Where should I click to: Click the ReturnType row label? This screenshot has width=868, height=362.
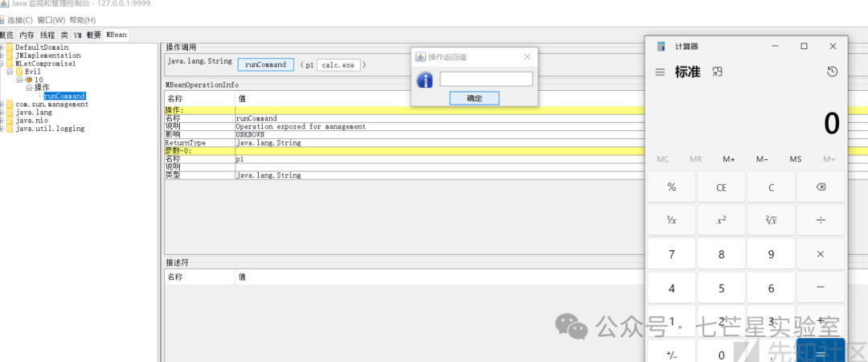coord(186,142)
